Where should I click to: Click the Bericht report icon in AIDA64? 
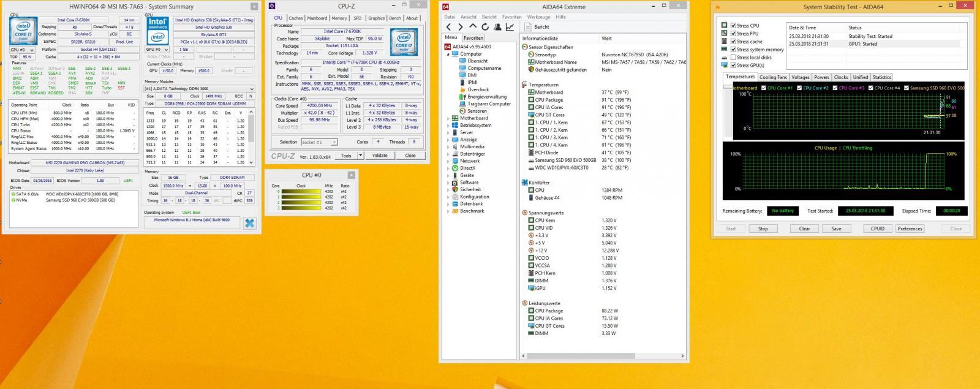[528, 27]
